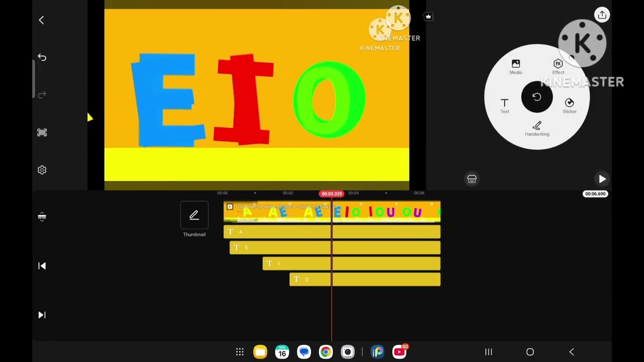The width and height of the screenshot is (644, 362).
Task: Select the 'O' text layer
Action: [x=365, y=280]
